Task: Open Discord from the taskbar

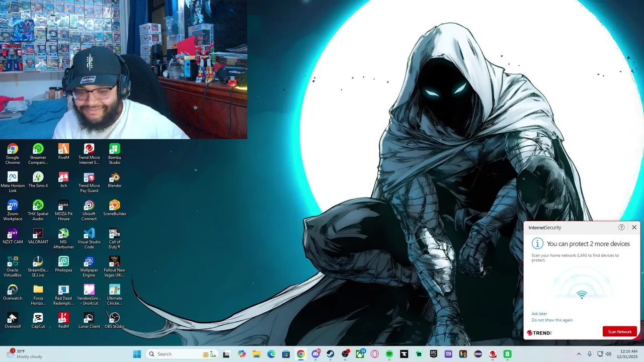Action: tap(315, 354)
